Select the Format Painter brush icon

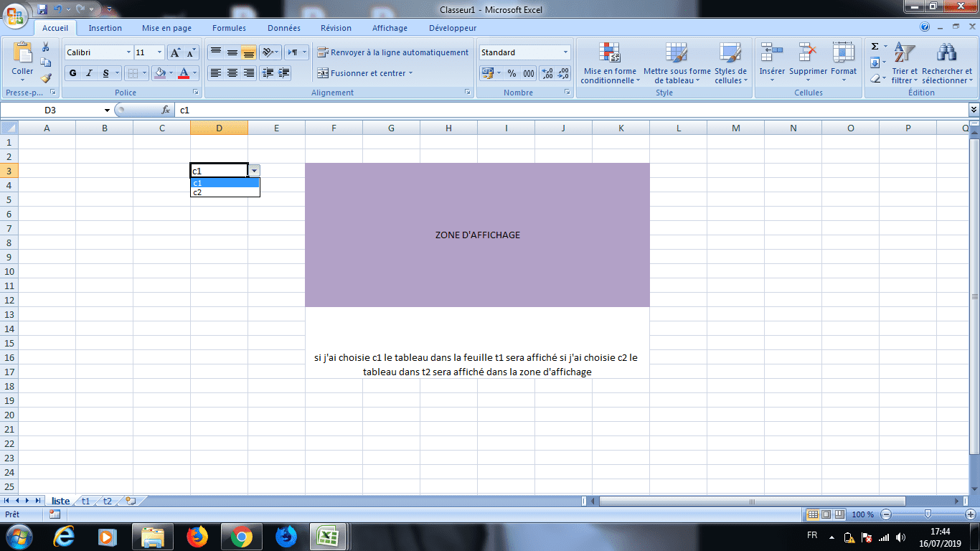click(46, 78)
